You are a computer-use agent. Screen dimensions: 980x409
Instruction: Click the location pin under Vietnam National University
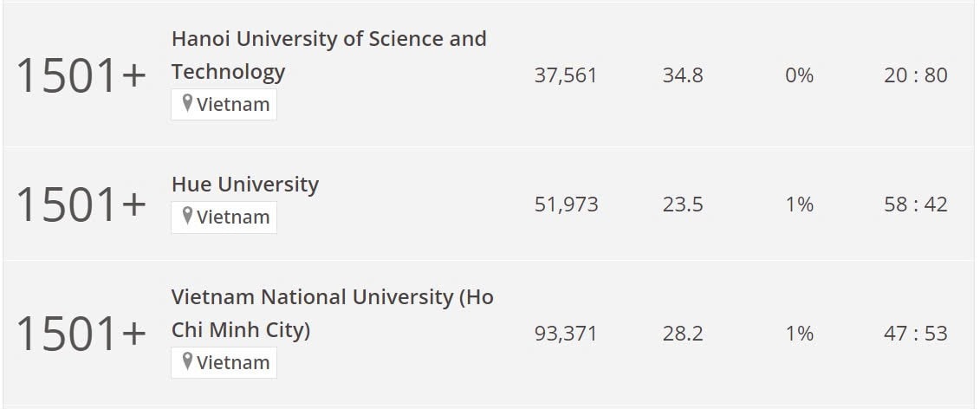click(187, 361)
